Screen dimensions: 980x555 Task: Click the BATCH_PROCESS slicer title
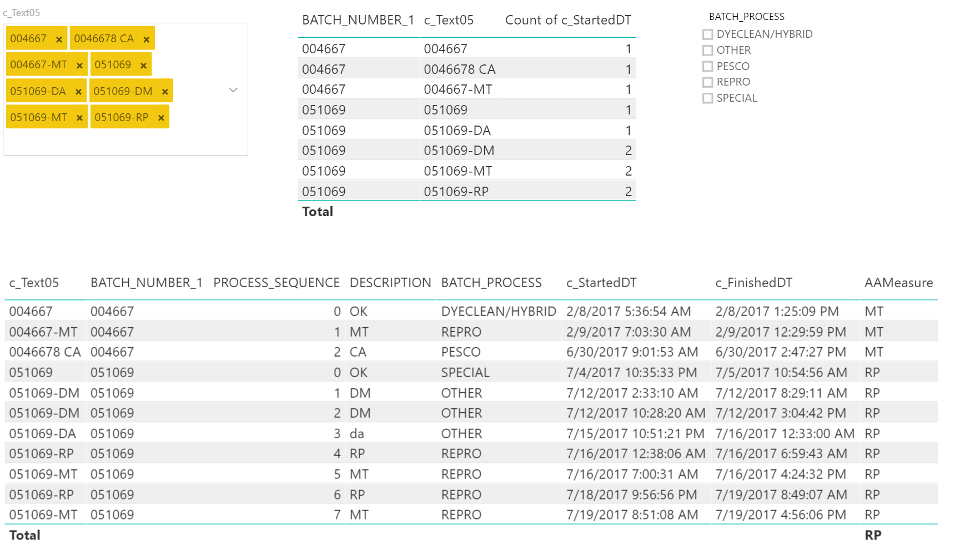click(747, 17)
